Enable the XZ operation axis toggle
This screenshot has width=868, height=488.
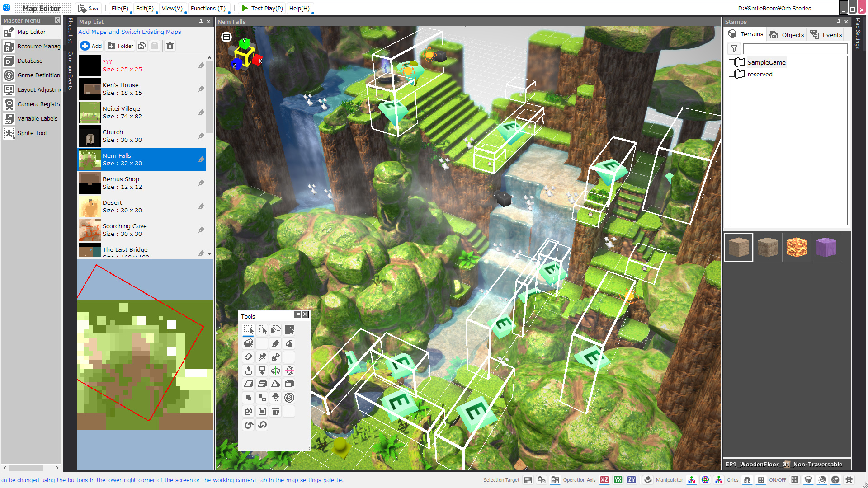[604, 480]
